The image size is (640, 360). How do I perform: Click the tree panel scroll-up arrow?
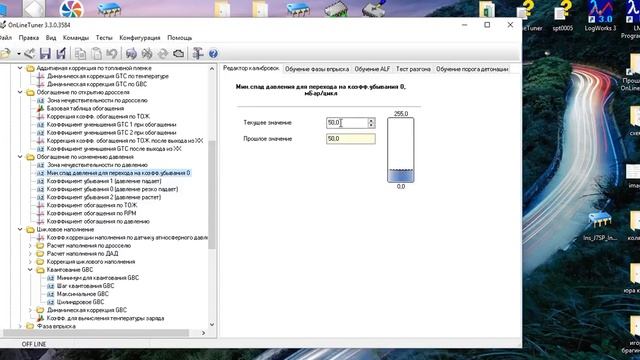tap(211, 69)
